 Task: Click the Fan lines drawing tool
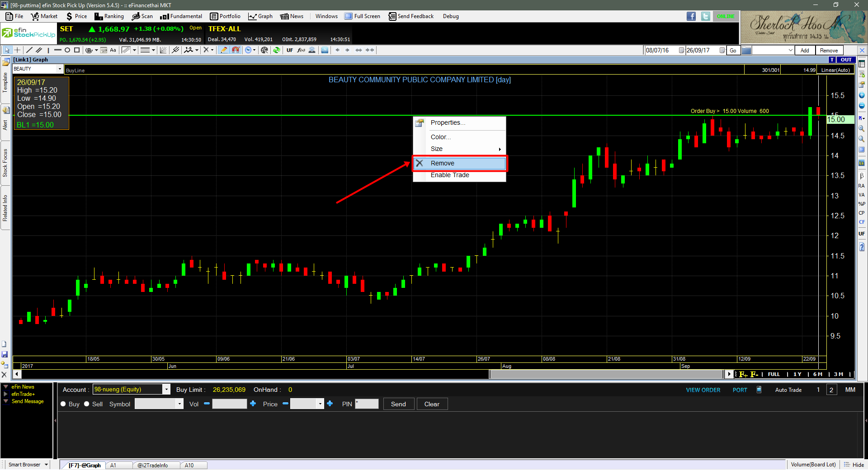coord(163,50)
